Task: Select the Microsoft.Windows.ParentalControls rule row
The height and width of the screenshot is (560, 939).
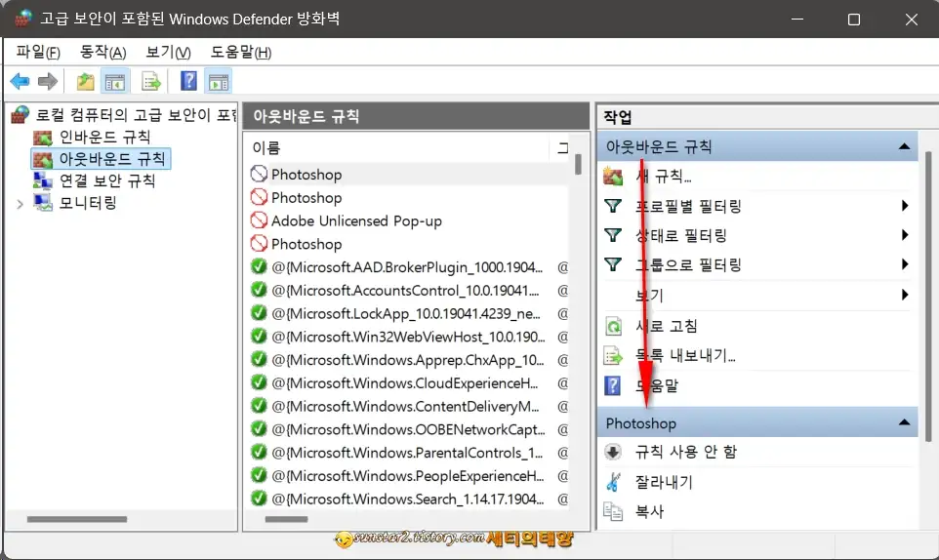Action: (408, 453)
